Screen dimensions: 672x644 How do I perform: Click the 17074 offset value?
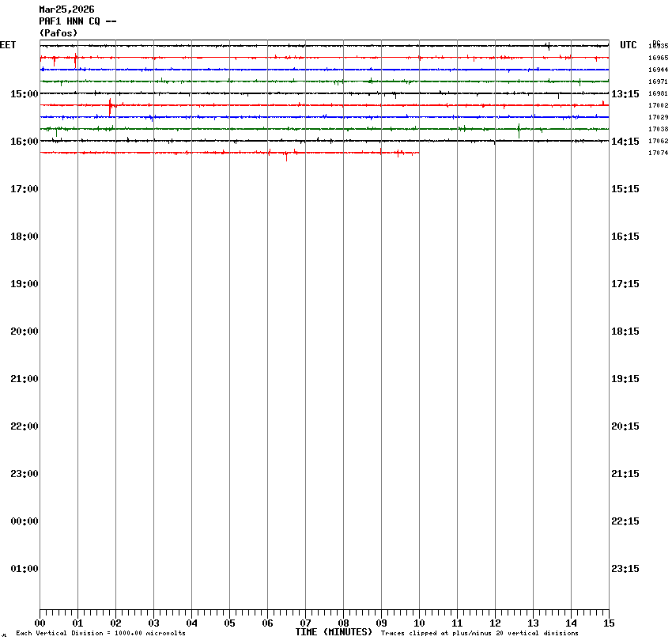658,153
